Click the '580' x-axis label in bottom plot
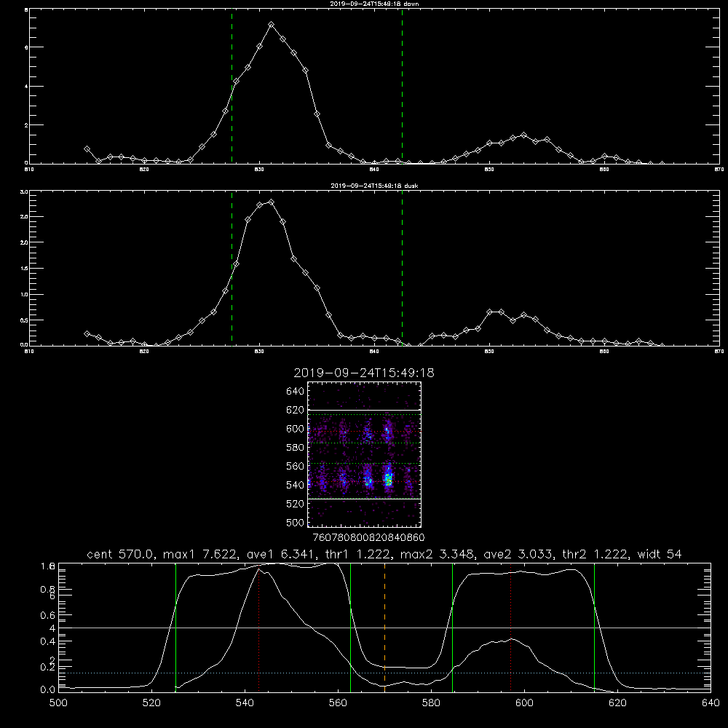728x728 pixels. pyautogui.click(x=431, y=703)
